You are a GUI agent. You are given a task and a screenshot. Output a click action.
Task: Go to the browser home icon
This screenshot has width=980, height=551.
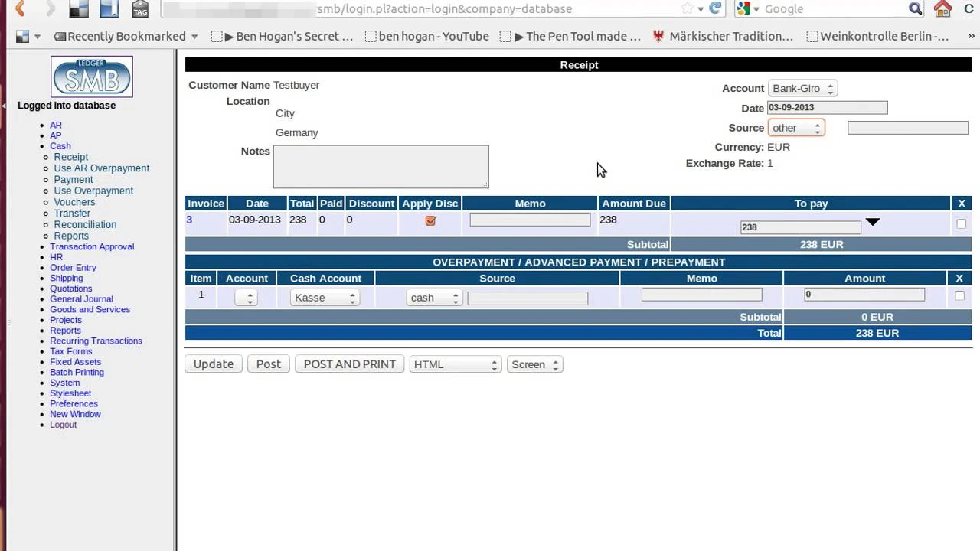click(942, 8)
